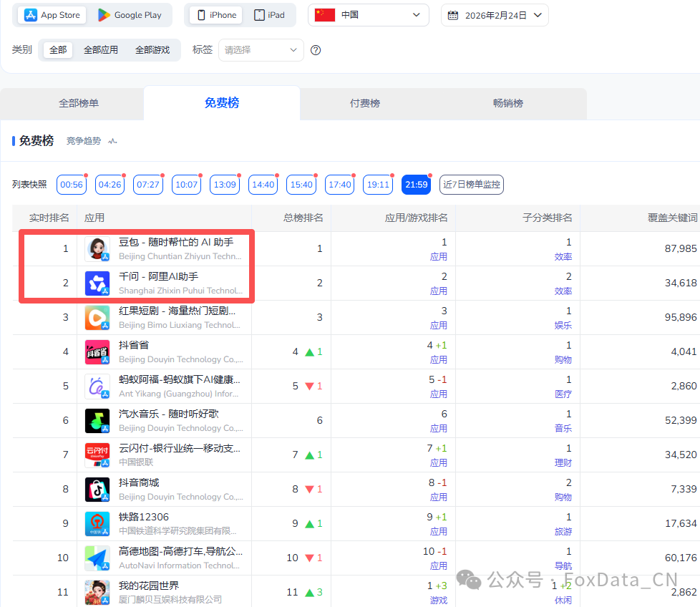Viewport: 700px width, 607px height.
Task: Open 近7日榜单监控 monitoring
Action: [472, 185]
